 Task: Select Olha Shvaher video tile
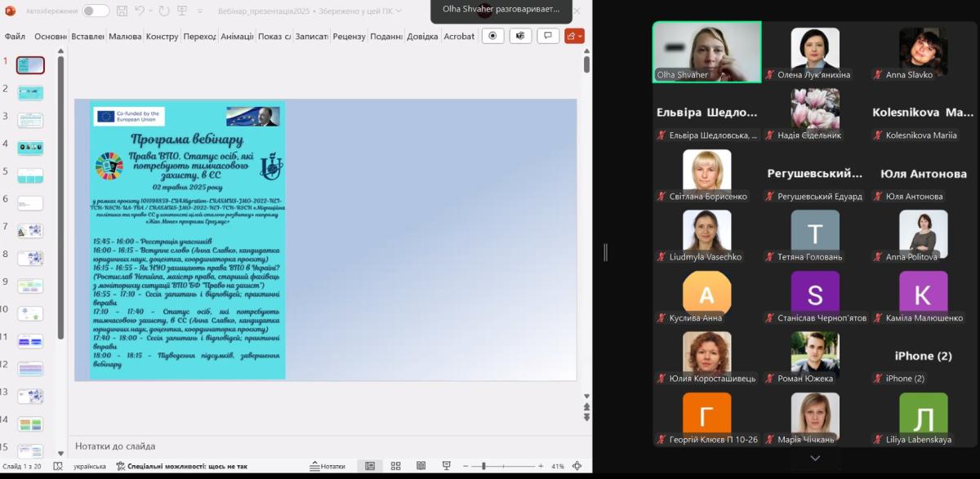707,51
